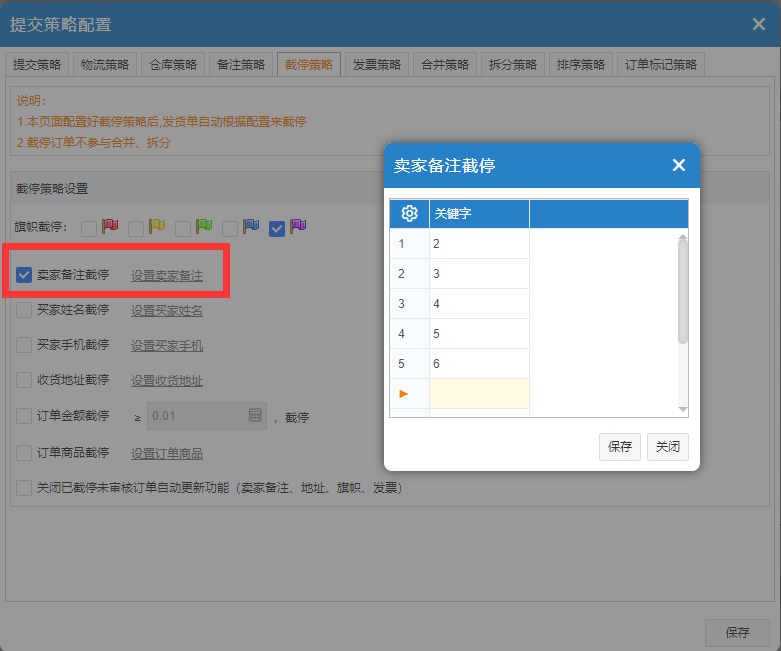Screen dimensions: 781x651
Task: Click the empty new keyword cell
Action: [x=479, y=393]
